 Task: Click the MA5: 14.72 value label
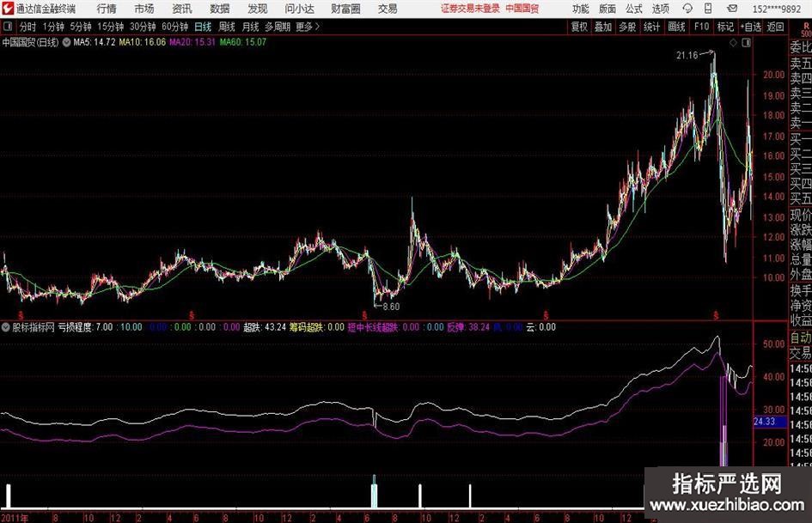point(94,42)
